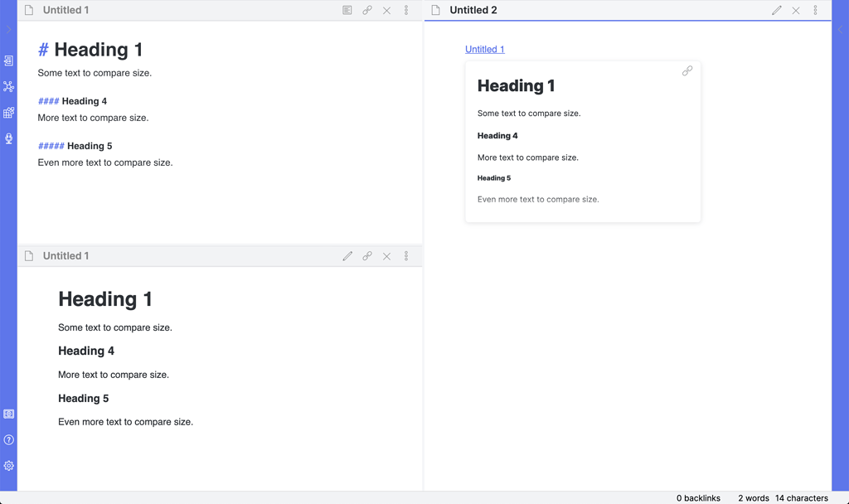Follow the Untitled 1 link in Untitled 2

[x=484, y=49]
